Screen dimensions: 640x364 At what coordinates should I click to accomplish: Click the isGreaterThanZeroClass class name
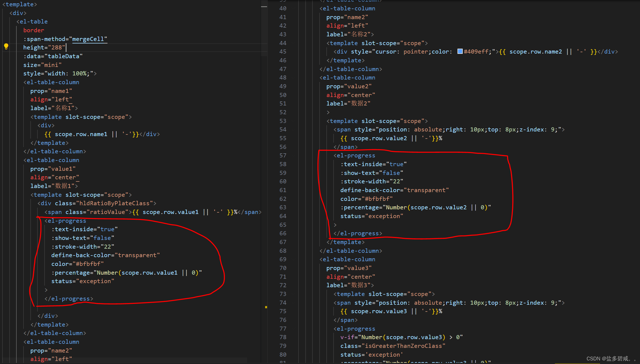(x=403, y=346)
